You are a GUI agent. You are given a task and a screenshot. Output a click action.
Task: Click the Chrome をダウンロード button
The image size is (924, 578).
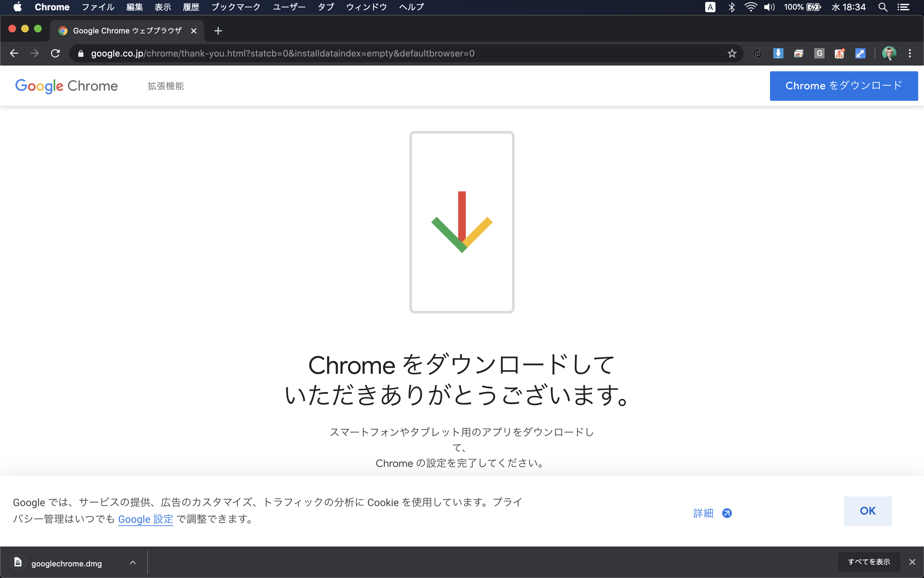[844, 86]
